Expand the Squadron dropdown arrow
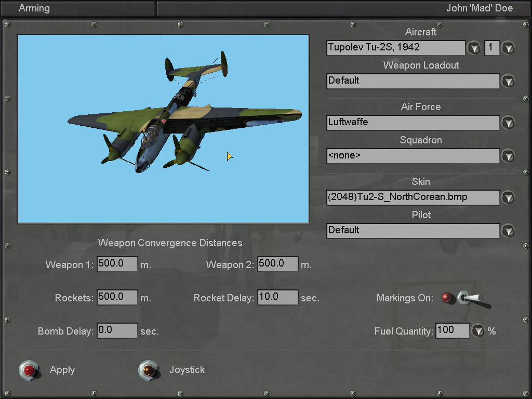The image size is (532, 399). 508,156
